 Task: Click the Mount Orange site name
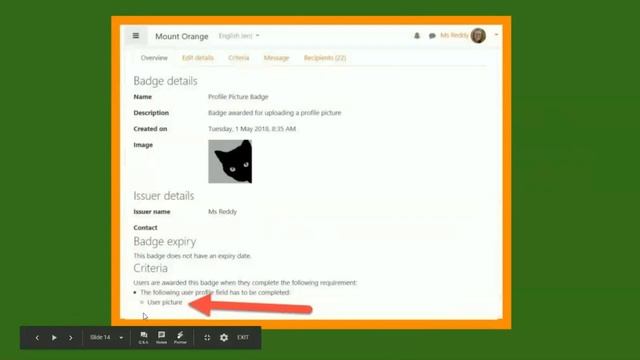pos(182,36)
